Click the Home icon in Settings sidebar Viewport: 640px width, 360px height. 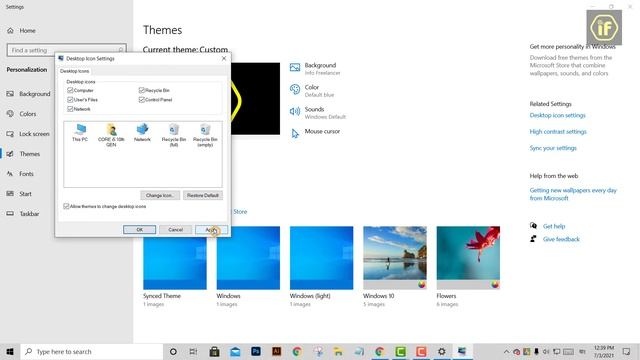[x=11, y=31]
